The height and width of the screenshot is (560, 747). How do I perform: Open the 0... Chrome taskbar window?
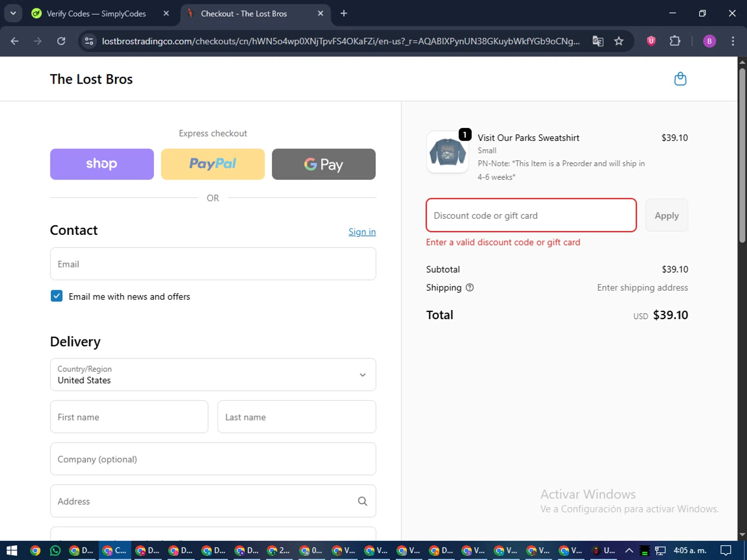click(x=311, y=551)
